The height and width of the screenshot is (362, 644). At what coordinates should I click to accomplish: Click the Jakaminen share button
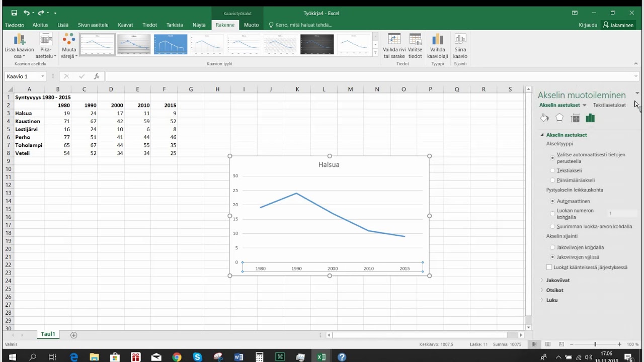pyautogui.click(x=618, y=25)
